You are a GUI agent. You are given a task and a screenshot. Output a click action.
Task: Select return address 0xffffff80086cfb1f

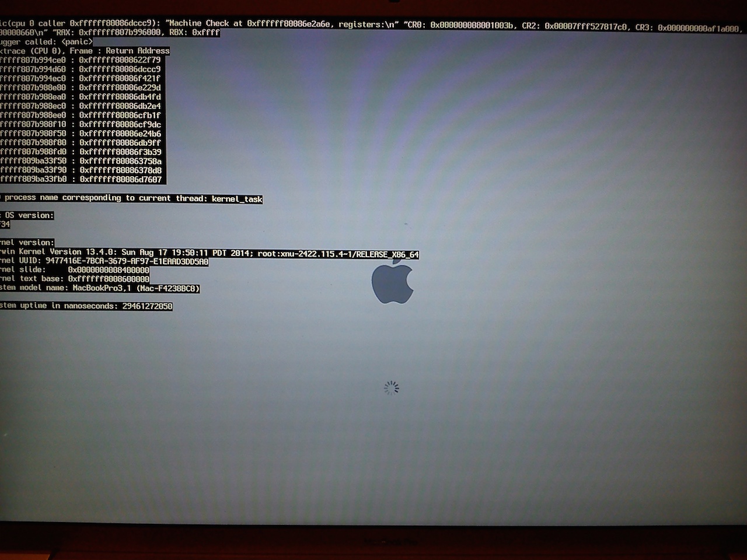[120, 116]
